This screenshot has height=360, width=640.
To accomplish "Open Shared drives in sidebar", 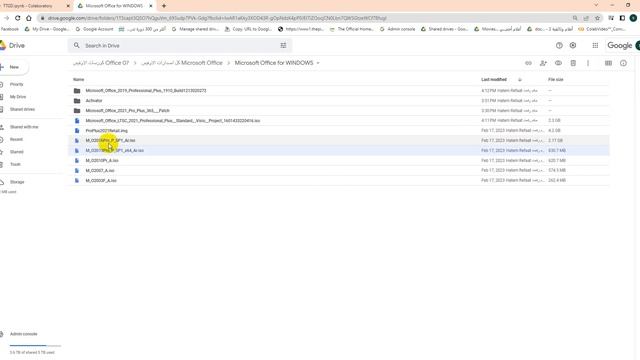I will tap(22, 109).
